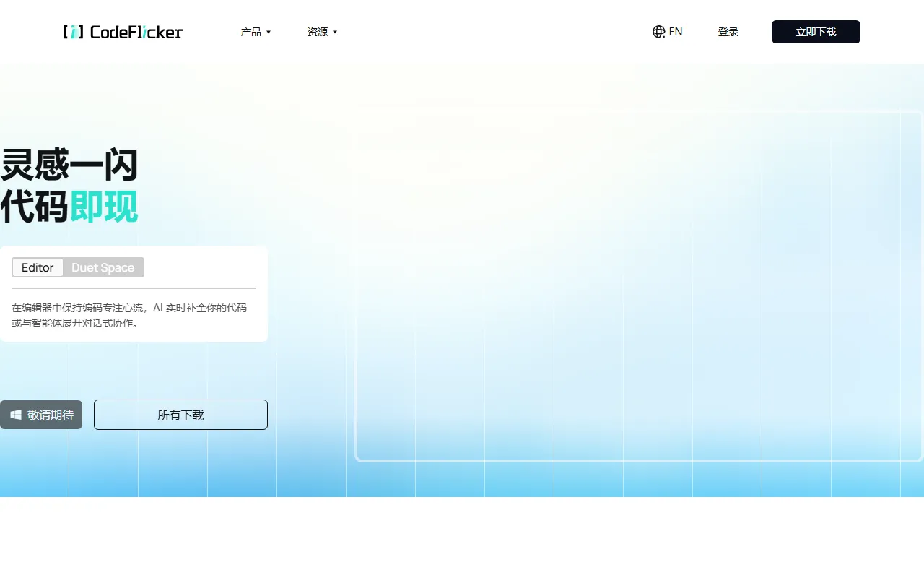Image resolution: width=924 pixels, height=578 pixels.
Task: Open the 产品 menu in the navbar
Action: pyautogui.click(x=256, y=32)
